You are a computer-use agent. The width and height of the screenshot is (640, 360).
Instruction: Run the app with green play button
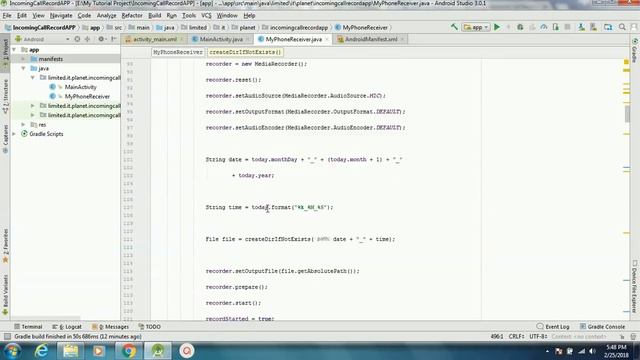point(497,27)
